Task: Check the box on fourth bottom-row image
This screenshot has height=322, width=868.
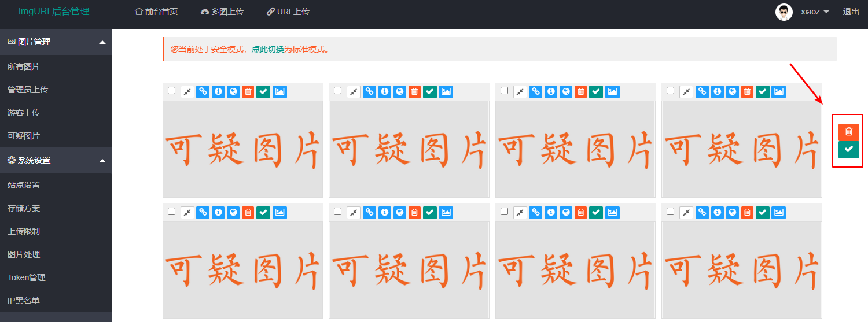Action: pyautogui.click(x=670, y=212)
